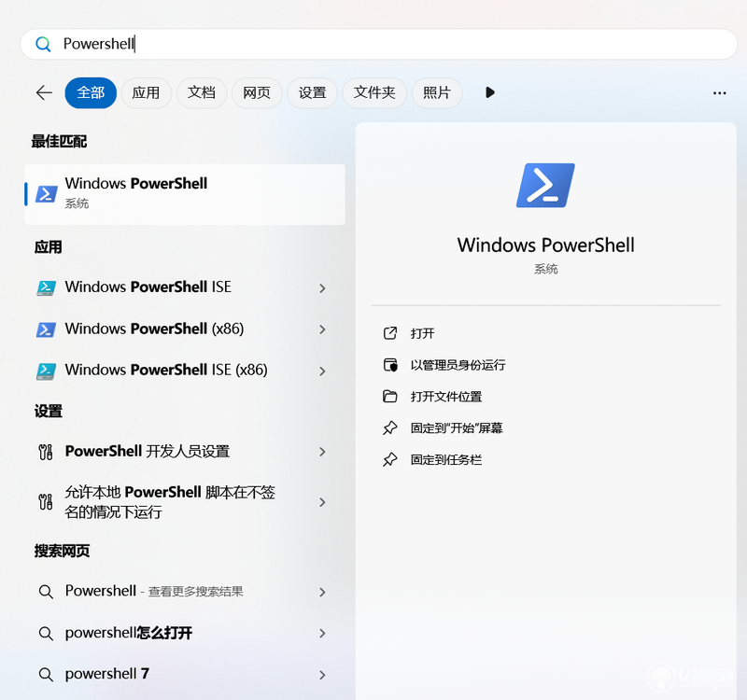Click the search magnifier icon in search box

point(43,44)
